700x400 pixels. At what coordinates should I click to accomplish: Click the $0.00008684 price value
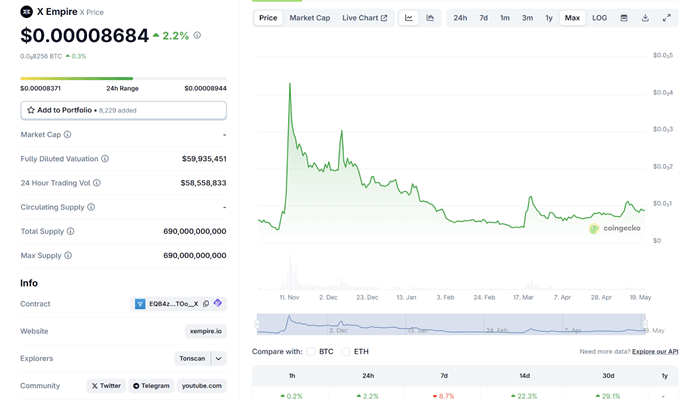(x=84, y=36)
